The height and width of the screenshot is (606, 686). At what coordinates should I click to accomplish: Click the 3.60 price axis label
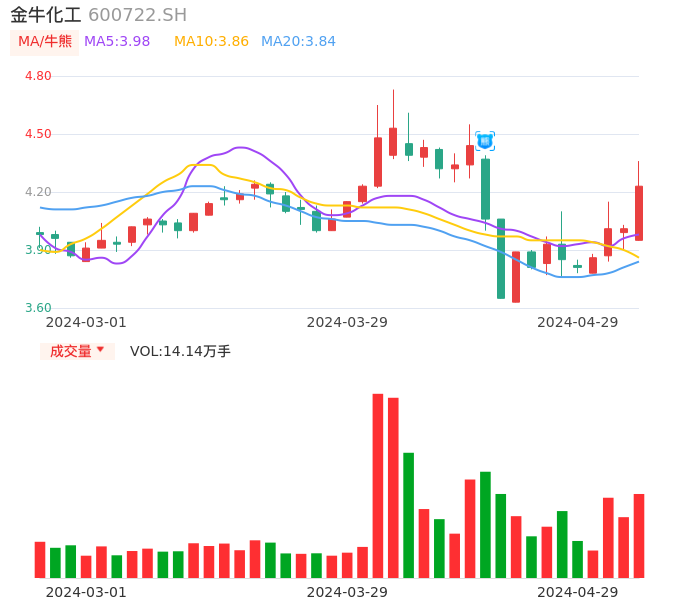[38, 308]
